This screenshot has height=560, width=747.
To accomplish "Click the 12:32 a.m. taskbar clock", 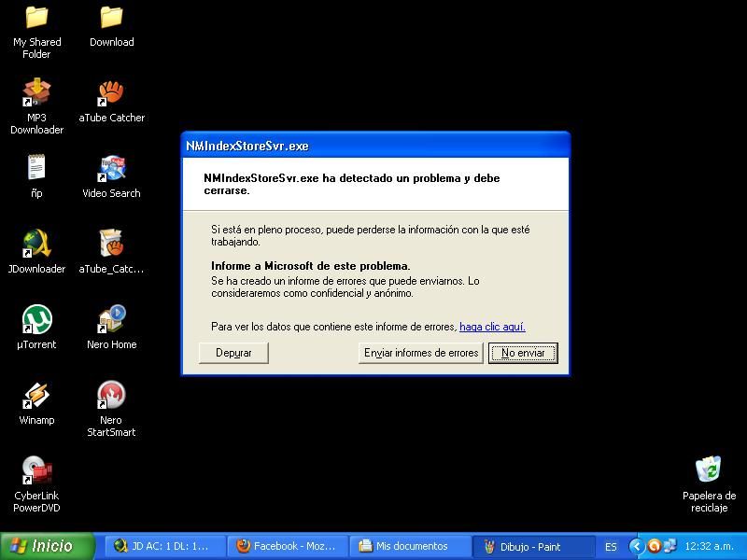I will (709, 546).
